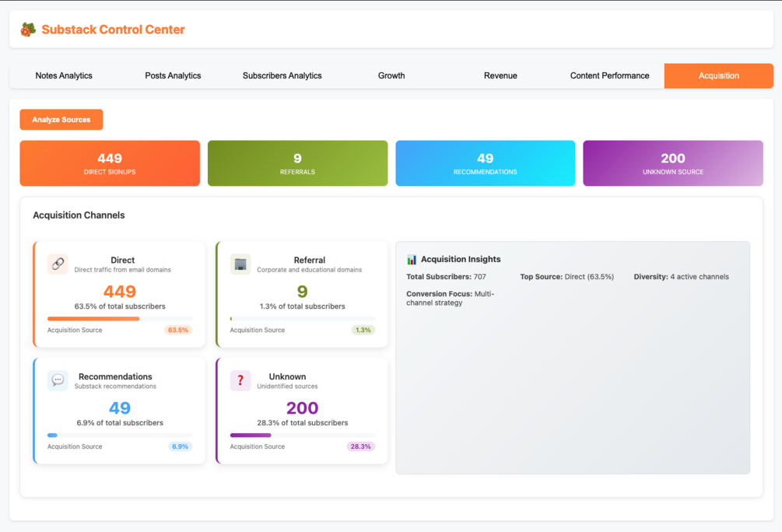This screenshot has height=532, width=782.
Task: Click the 28.3% badge on Unknown card
Action: tap(360, 446)
